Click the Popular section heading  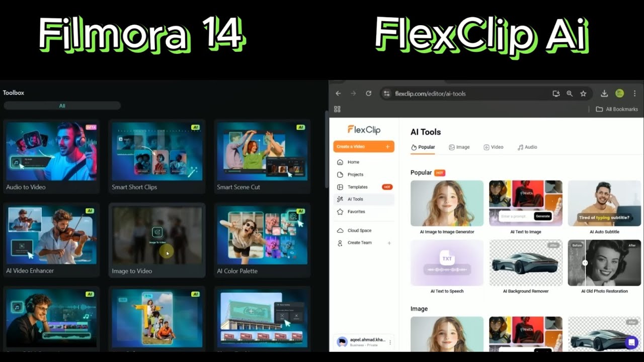[421, 172]
